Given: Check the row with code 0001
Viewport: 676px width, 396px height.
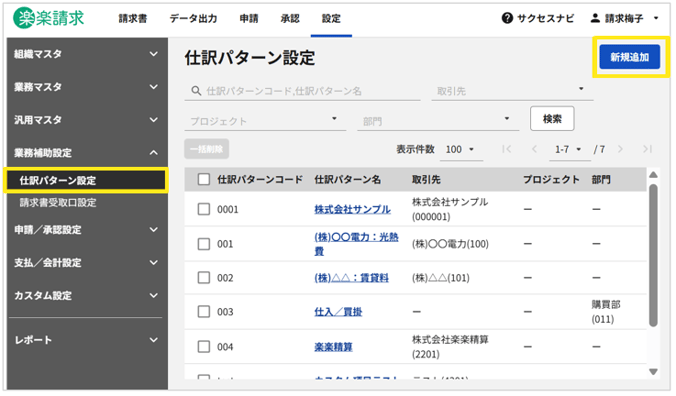Looking at the screenshot, I should pyautogui.click(x=203, y=209).
